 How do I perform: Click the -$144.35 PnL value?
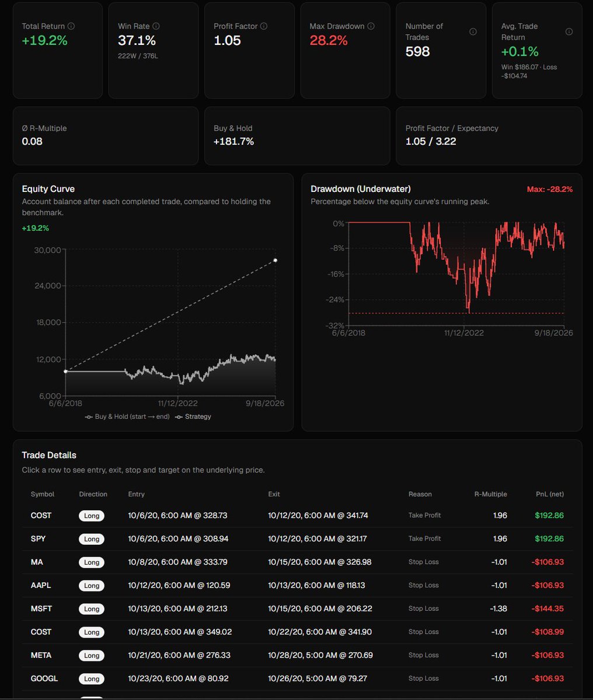point(547,609)
